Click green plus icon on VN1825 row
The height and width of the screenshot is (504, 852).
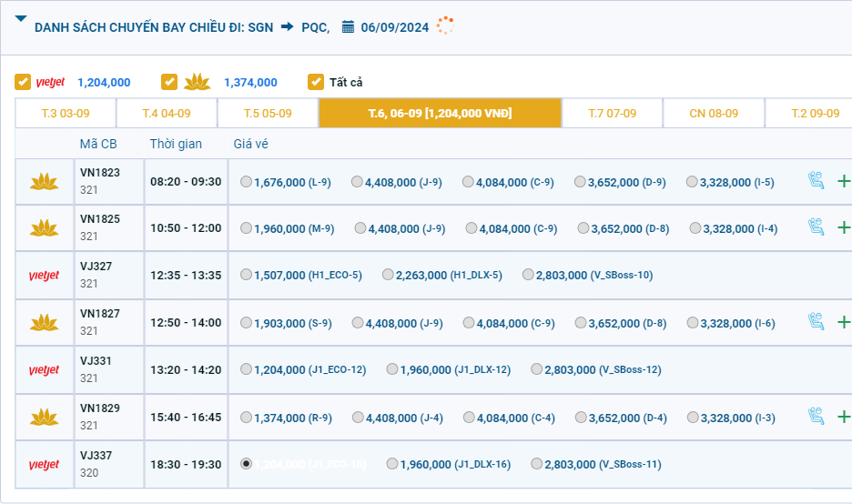(x=843, y=227)
